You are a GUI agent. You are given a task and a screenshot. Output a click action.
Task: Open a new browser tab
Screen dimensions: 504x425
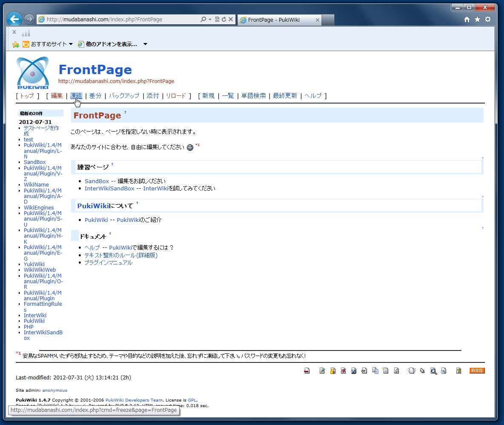pos(328,20)
